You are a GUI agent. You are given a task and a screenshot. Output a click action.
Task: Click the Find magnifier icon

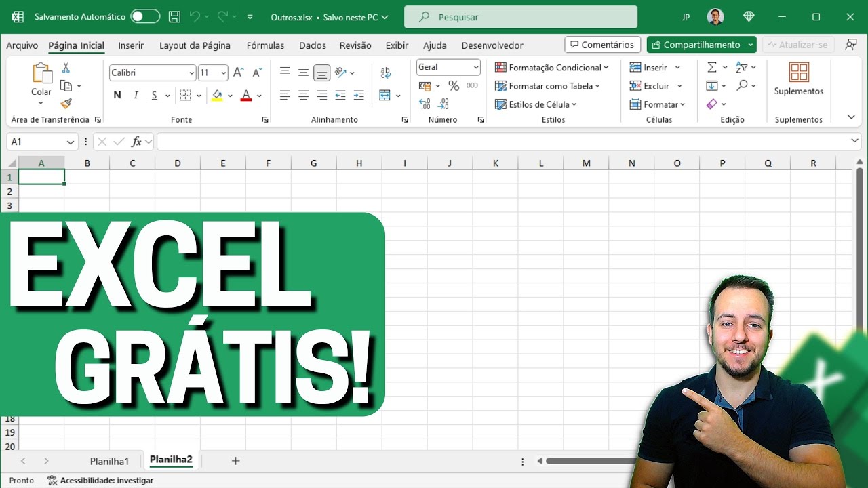point(743,86)
